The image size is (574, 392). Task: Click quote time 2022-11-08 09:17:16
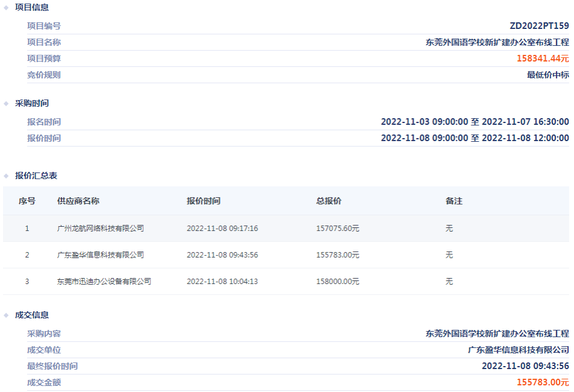(x=222, y=229)
